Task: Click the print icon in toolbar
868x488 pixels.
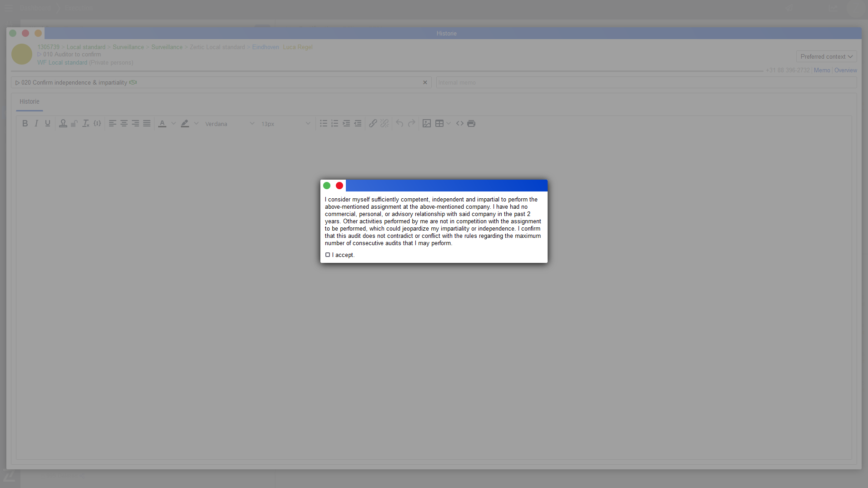Action: pos(471,124)
